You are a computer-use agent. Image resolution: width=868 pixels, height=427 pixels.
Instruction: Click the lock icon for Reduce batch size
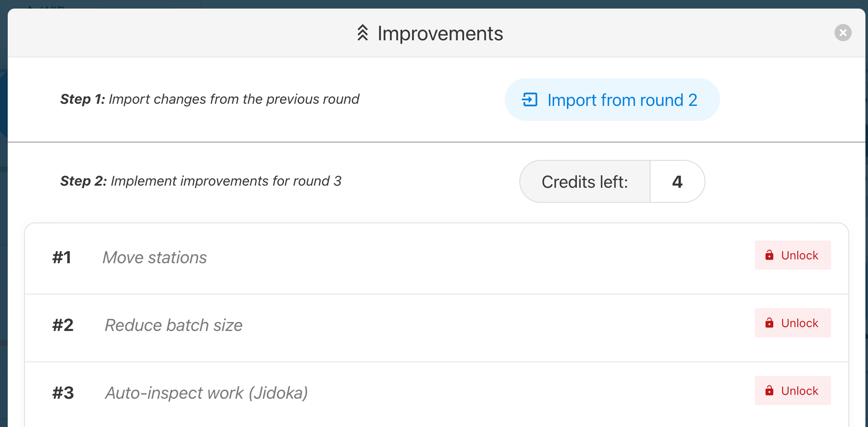tap(769, 323)
